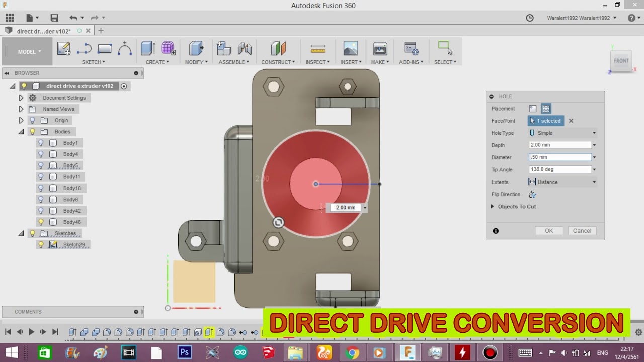Viewport: 644px width, 362px height.
Task: Select the Joint assemble icon
Action: (245, 49)
